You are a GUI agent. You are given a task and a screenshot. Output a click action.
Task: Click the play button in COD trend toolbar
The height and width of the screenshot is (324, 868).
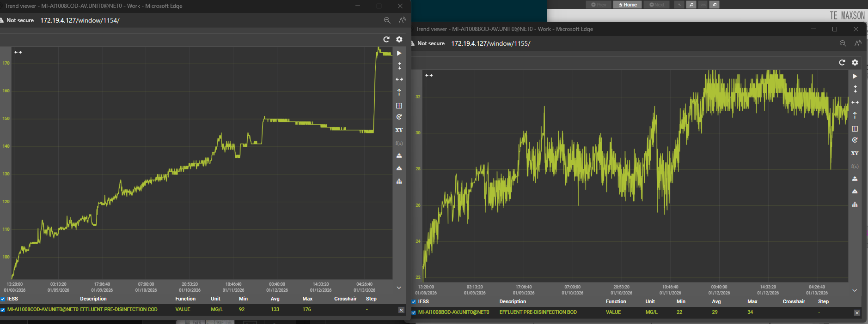399,53
